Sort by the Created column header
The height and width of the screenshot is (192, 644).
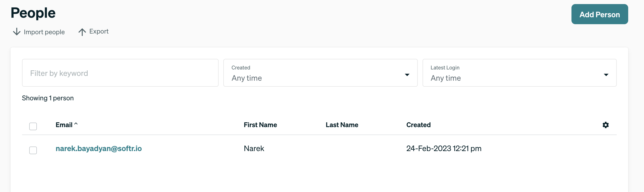(x=418, y=125)
